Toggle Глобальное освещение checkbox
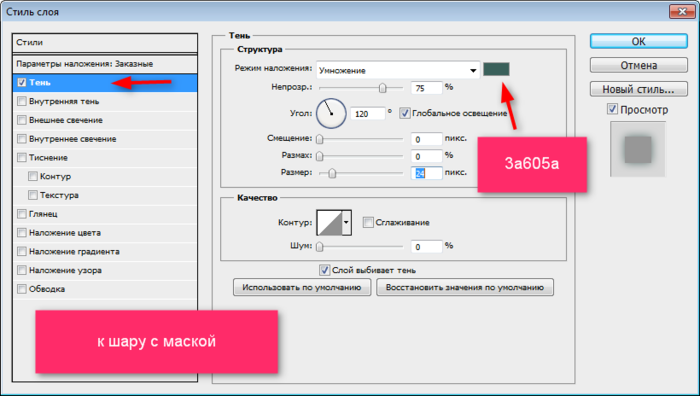700x396 pixels. pyautogui.click(x=404, y=113)
